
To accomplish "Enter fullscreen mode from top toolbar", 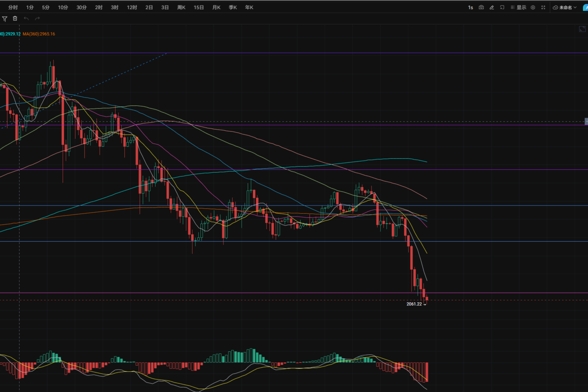I will 543,7.
